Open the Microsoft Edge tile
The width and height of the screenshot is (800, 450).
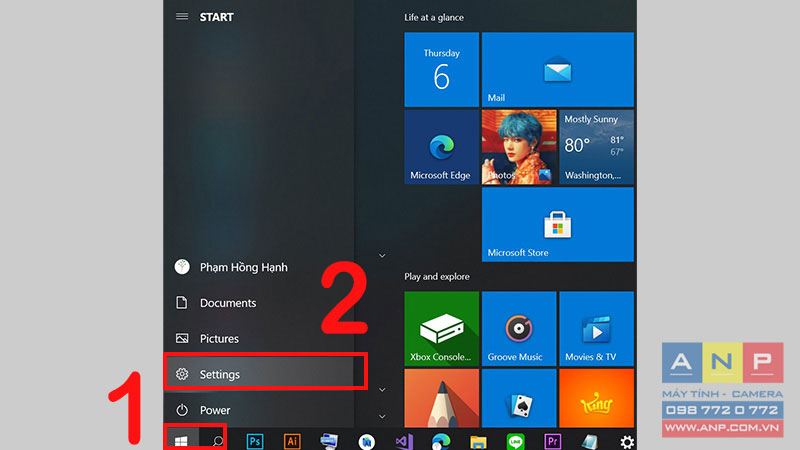click(441, 147)
